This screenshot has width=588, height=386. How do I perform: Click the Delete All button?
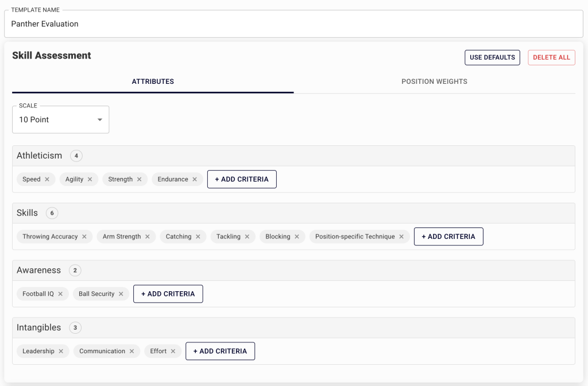point(551,57)
